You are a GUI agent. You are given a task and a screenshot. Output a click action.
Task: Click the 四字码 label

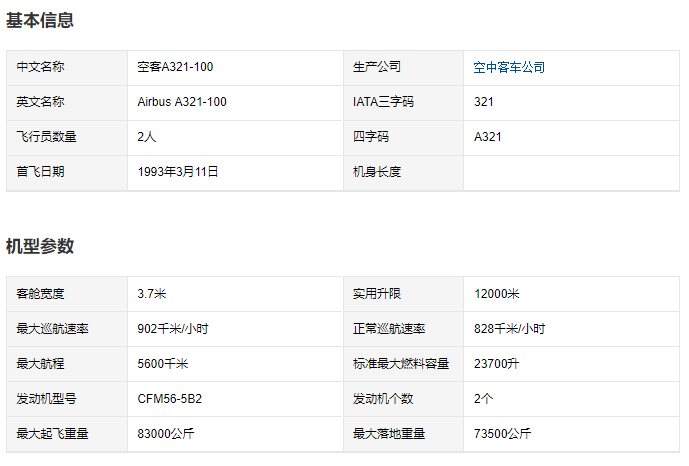tap(371, 137)
